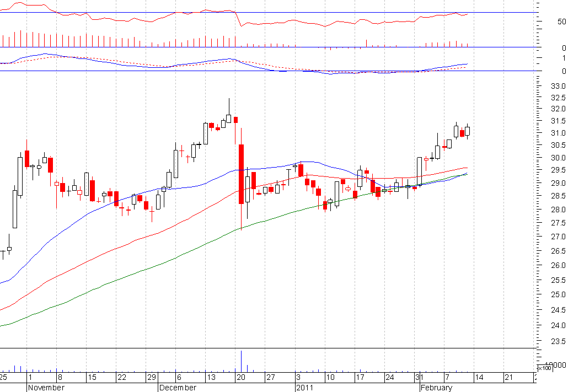Click the 26.5 price level label
The height and width of the screenshot is (392, 568).
pos(558,251)
